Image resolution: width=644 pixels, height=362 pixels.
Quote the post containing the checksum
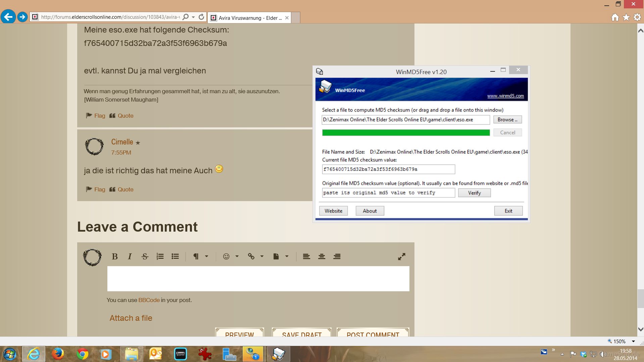pos(121,116)
